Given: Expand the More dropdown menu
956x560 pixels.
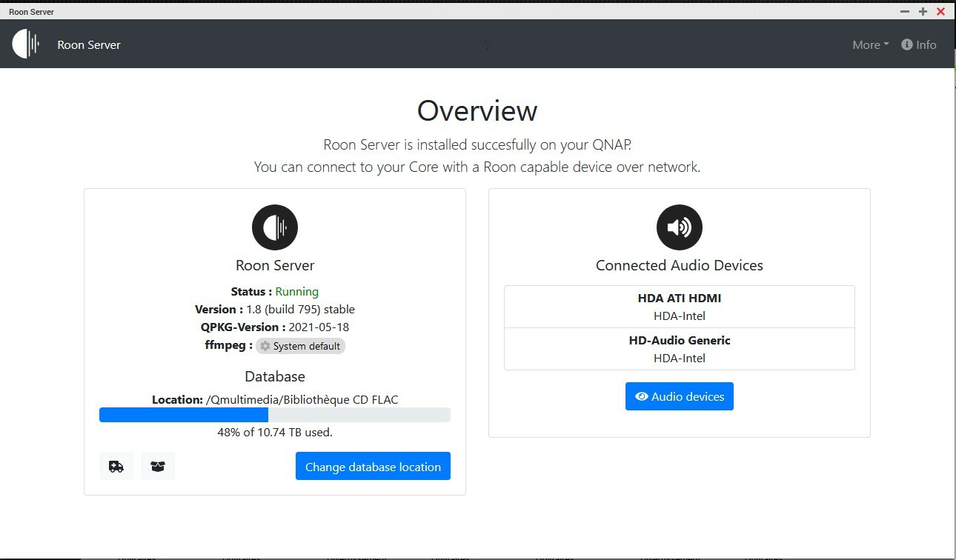Looking at the screenshot, I should point(871,44).
